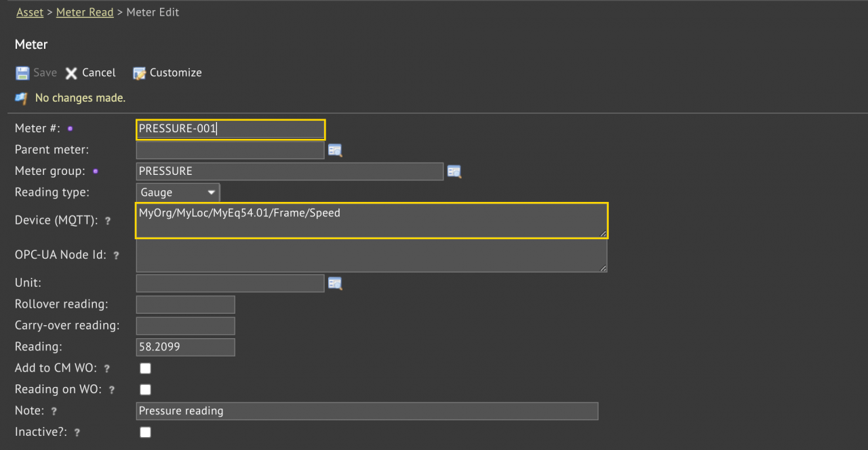
Task: Click the Note text field
Action: point(367,411)
